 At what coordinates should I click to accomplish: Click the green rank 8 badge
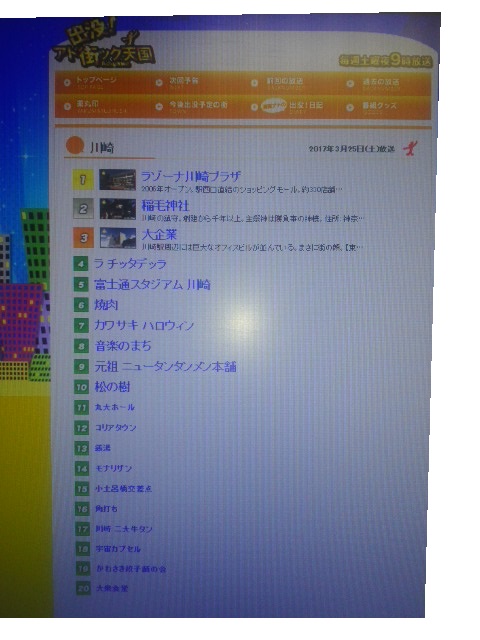81,346
